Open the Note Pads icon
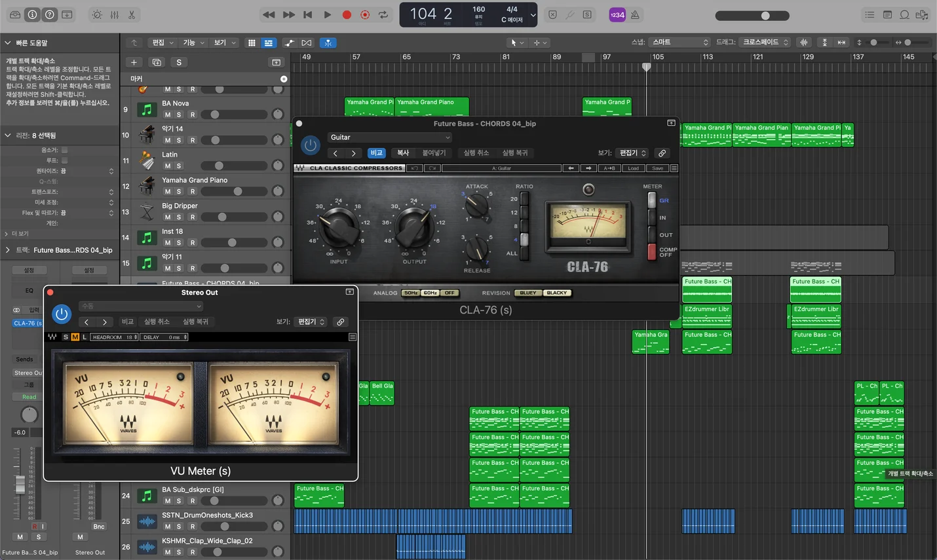This screenshot has height=560, width=937. tap(887, 14)
